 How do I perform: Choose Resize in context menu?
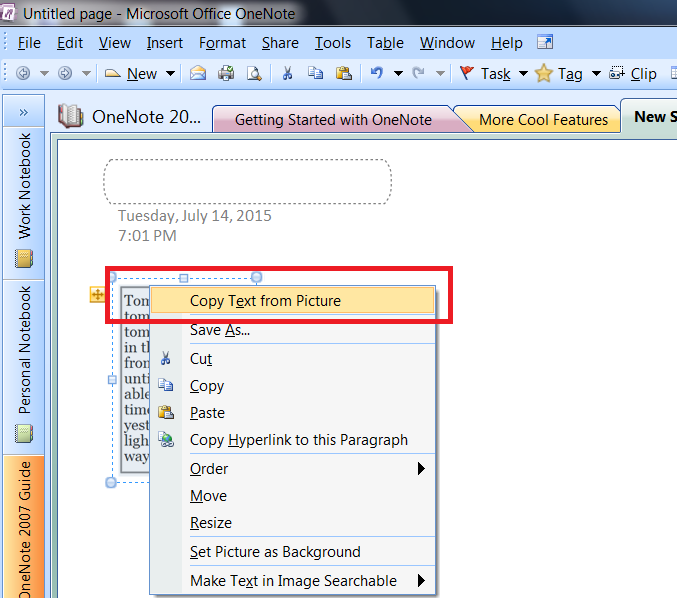click(292, 523)
